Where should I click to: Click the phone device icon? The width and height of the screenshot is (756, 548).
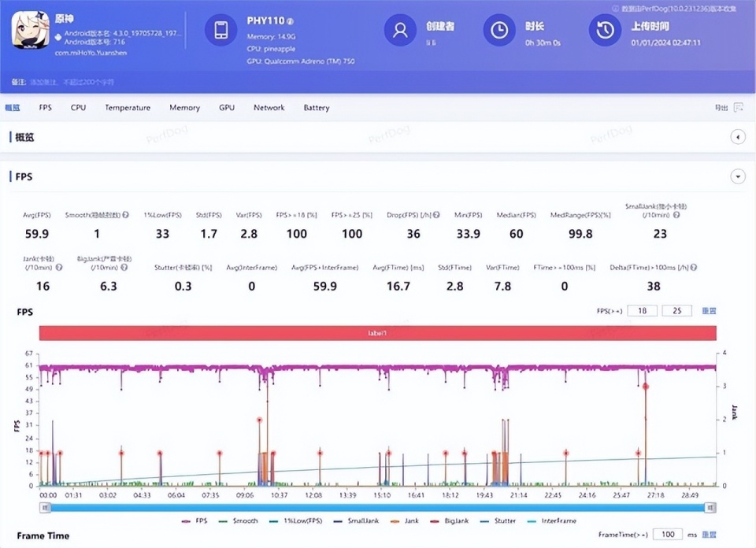coord(220,31)
